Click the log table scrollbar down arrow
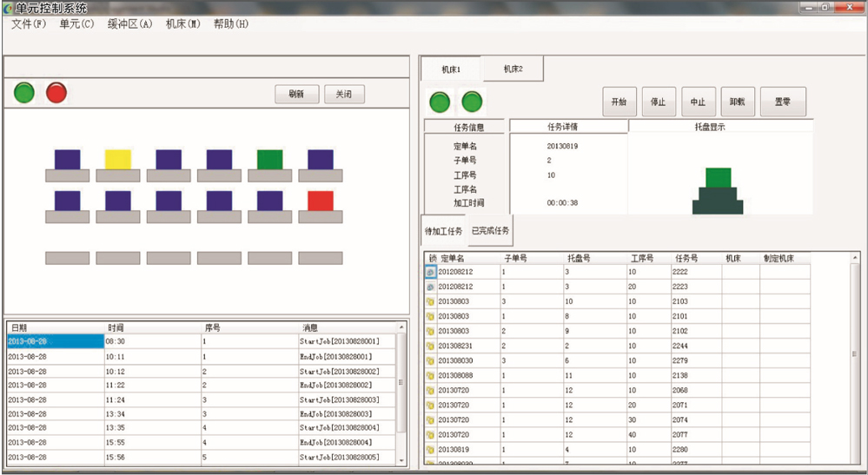Viewport: 868px width, 475px height. coord(401,459)
